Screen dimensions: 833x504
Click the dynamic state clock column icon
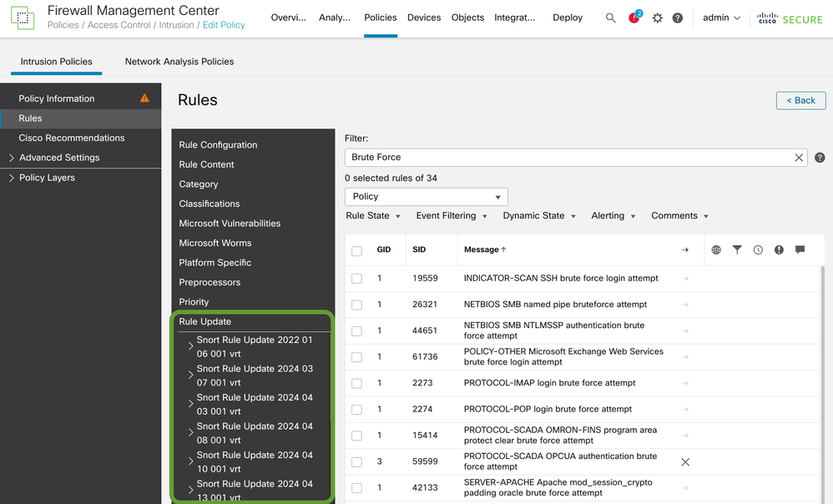coord(758,249)
